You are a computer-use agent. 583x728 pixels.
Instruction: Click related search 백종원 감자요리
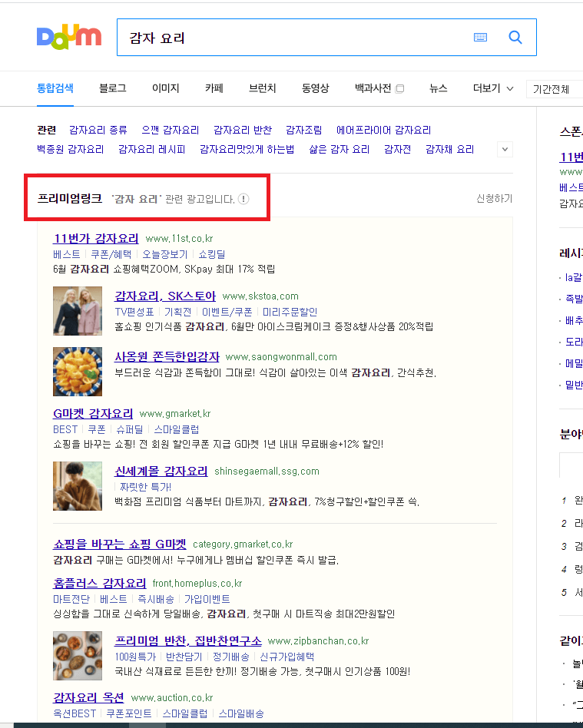point(70,150)
